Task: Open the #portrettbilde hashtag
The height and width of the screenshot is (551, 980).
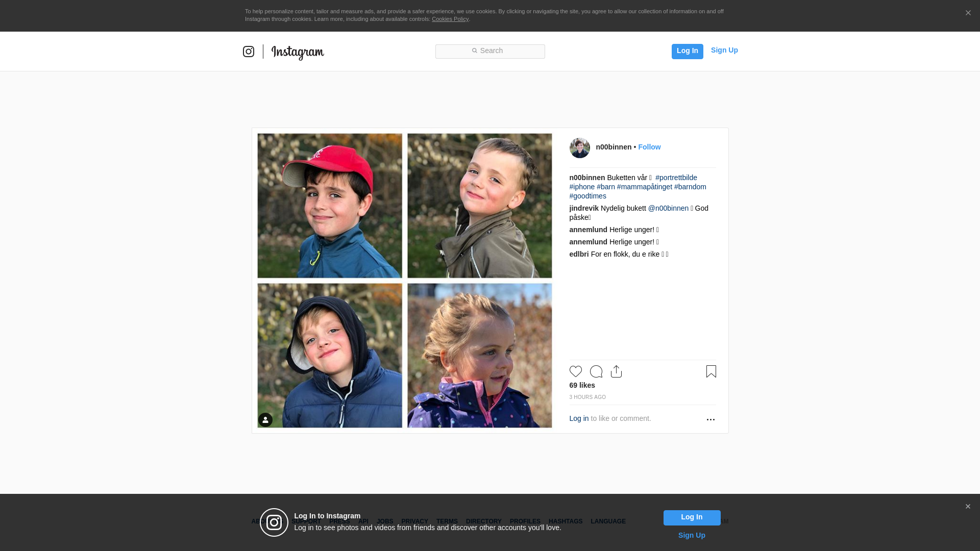Action: (x=676, y=178)
